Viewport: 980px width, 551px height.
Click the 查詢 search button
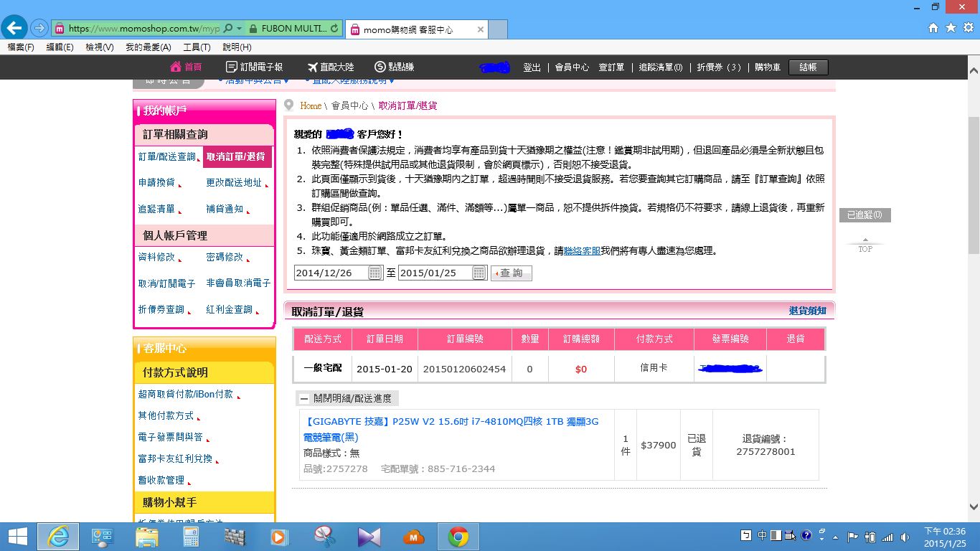[x=512, y=273]
